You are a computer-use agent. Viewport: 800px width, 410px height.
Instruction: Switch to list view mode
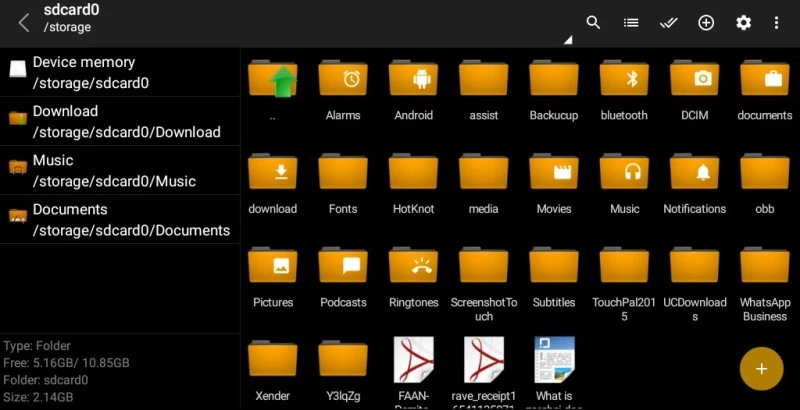tap(631, 22)
